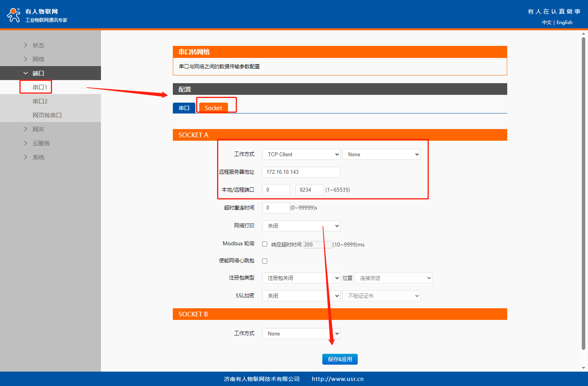Open the TCP Client work mode dropdown
The image size is (588, 386).
coord(301,154)
